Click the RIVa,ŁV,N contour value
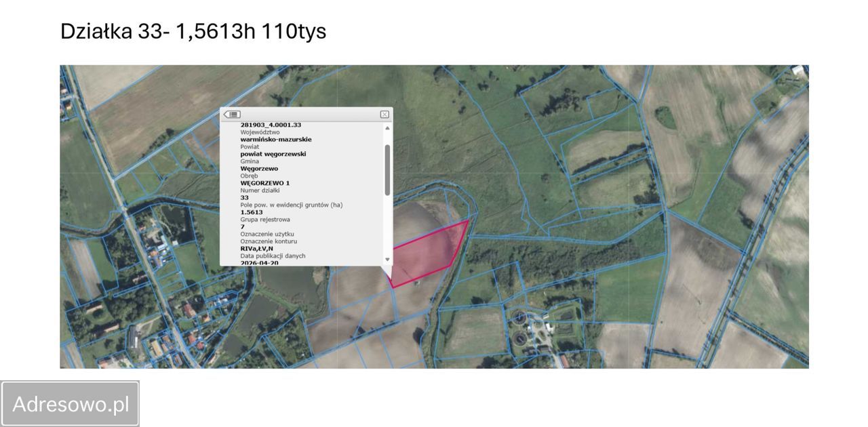The image size is (868, 427). click(256, 249)
